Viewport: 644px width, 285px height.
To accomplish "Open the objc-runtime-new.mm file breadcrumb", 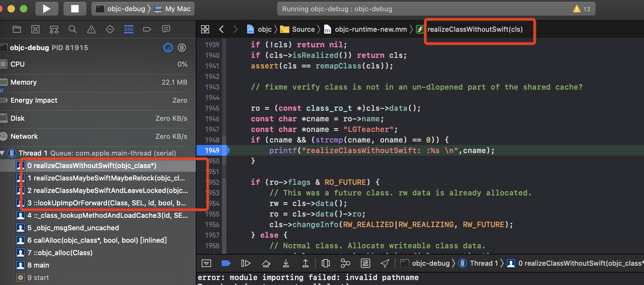I will click(366, 29).
